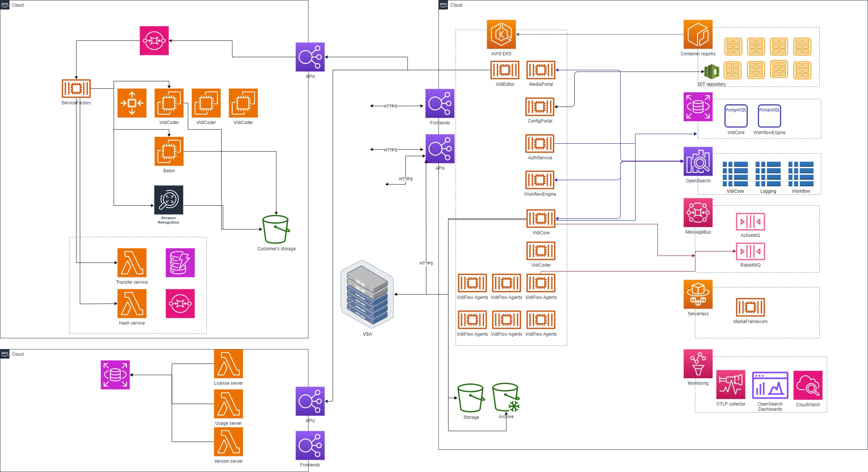Viewport: 868px width, 472px height.
Task: Select the SQS queue icon above ServiceFactory
Action: click(x=154, y=40)
